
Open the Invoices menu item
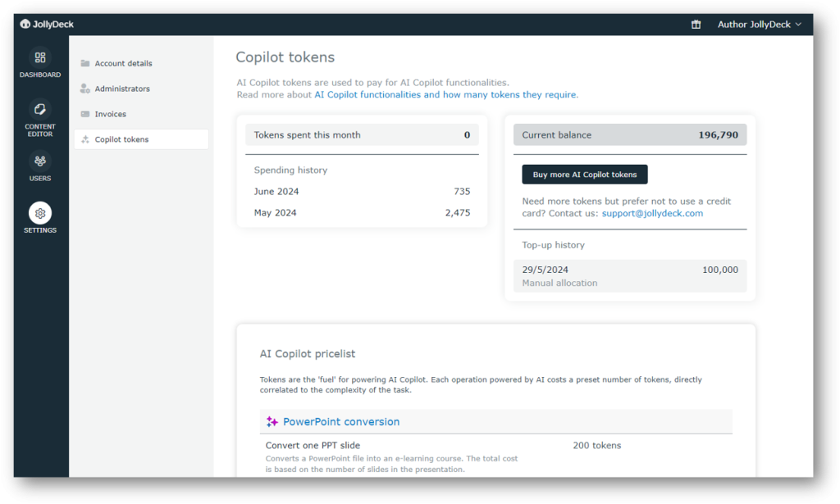(110, 114)
